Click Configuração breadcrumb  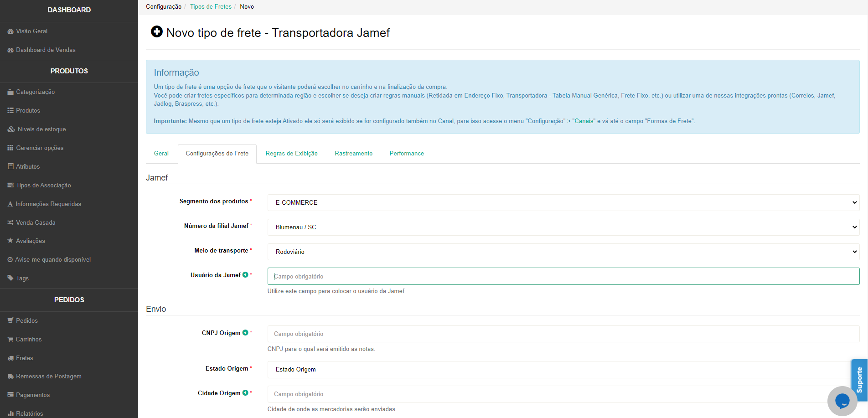pyautogui.click(x=164, y=7)
